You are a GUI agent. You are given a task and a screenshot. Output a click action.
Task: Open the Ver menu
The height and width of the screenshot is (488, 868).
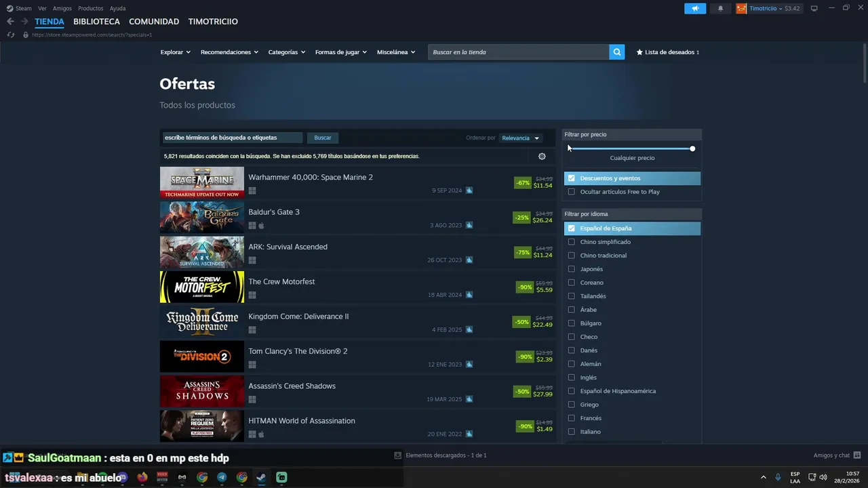coord(42,8)
